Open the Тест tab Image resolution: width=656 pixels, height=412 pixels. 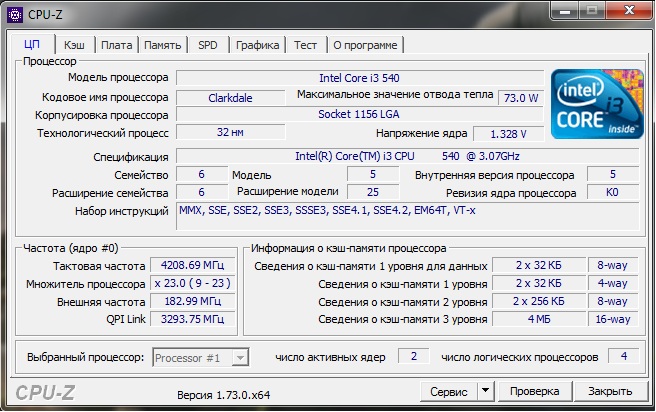click(305, 45)
